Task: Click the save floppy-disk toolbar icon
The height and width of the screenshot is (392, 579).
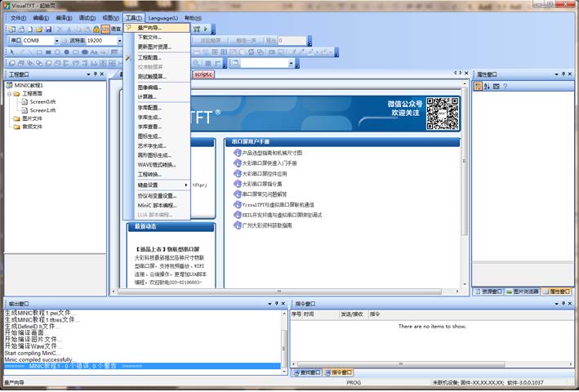Action: point(48,29)
